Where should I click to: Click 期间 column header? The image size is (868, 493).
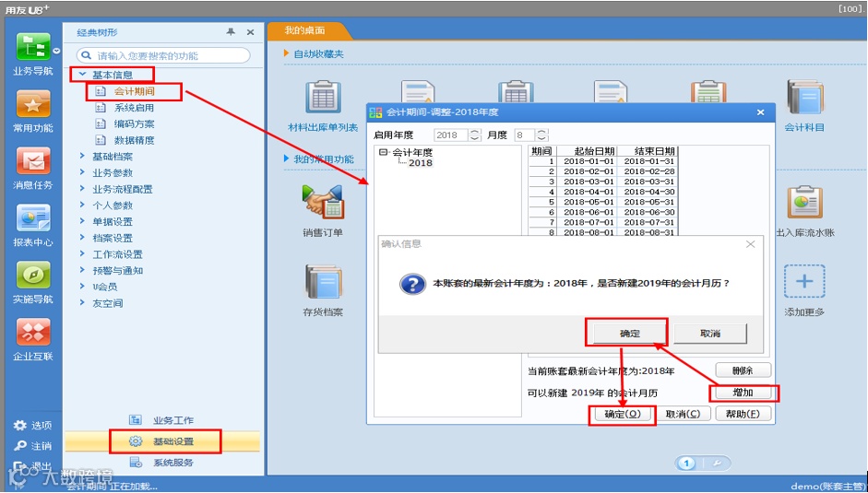coord(542,151)
